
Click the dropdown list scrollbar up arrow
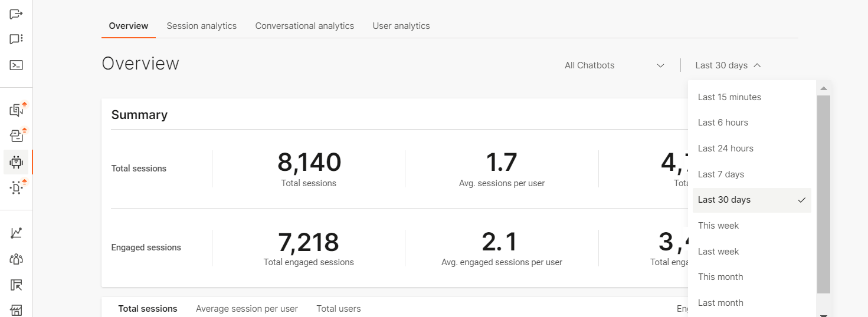pos(824,88)
